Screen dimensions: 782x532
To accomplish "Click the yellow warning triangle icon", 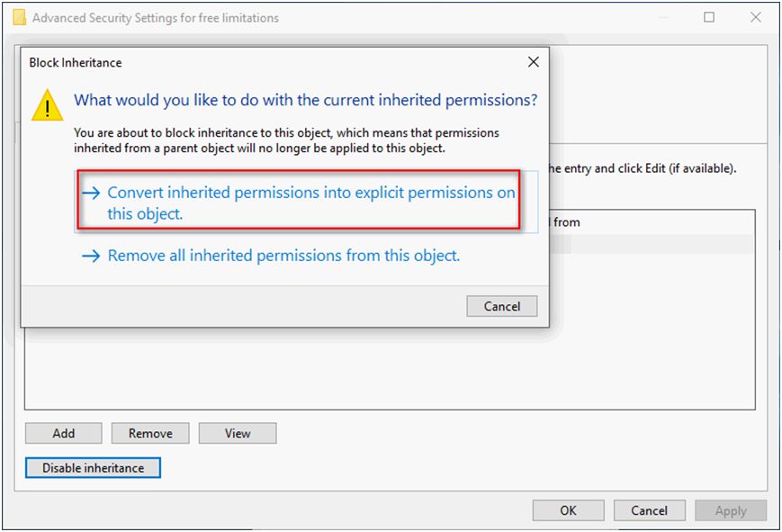I will (47, 106).
